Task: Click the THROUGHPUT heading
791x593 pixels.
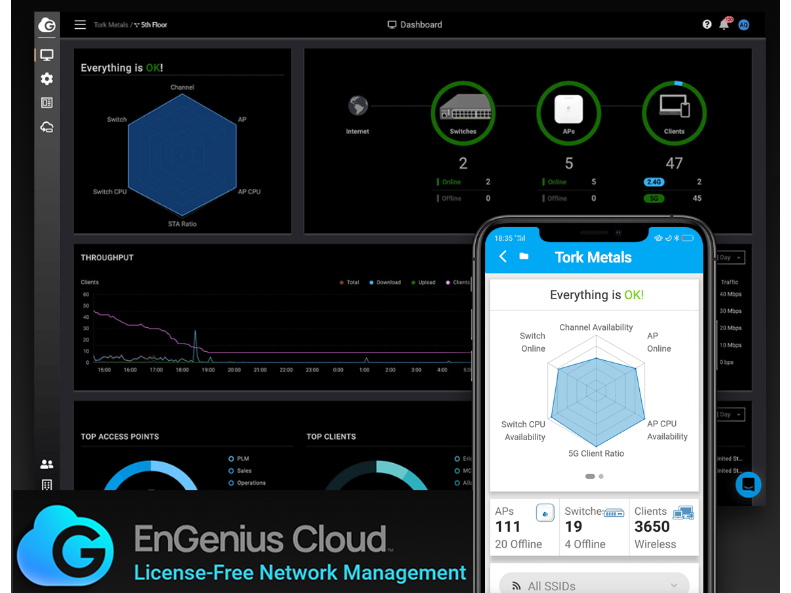Action: (107, 258)
